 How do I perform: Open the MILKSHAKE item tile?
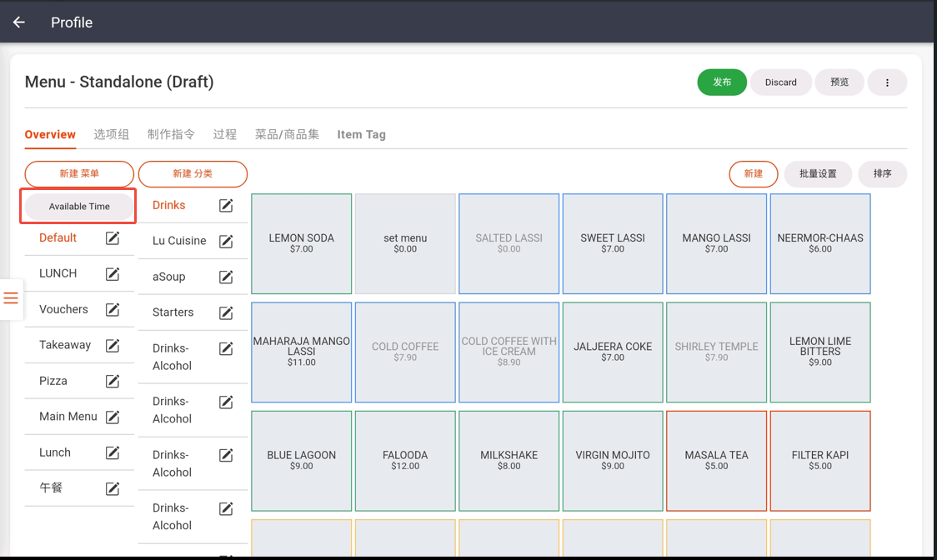(509, 461)
